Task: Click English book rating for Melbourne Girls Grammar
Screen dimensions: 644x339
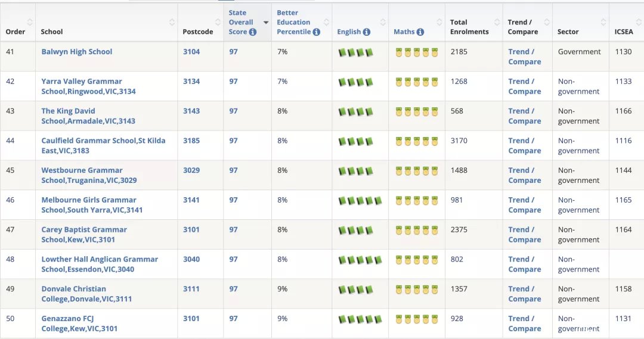Action: [360, 201]
